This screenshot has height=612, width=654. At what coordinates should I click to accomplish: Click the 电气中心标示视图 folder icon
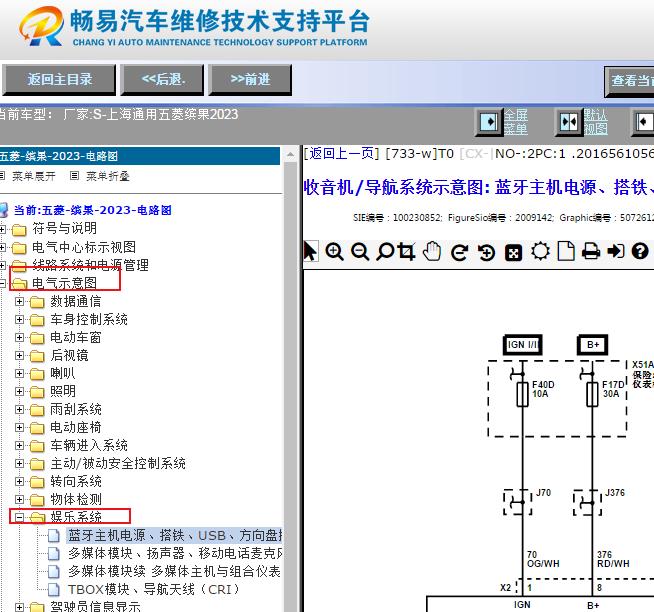tap(19, 248)
